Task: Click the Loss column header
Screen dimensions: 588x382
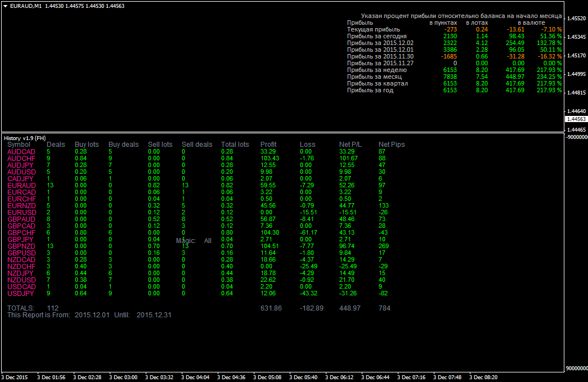Action: point(307,145)
